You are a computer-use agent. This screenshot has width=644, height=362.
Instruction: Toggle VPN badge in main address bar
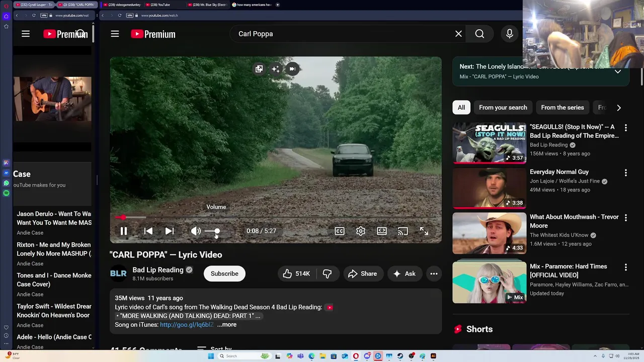[129, 16]
